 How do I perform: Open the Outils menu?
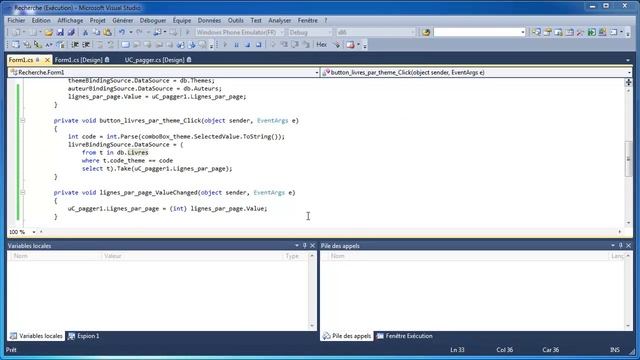[236, 20]
